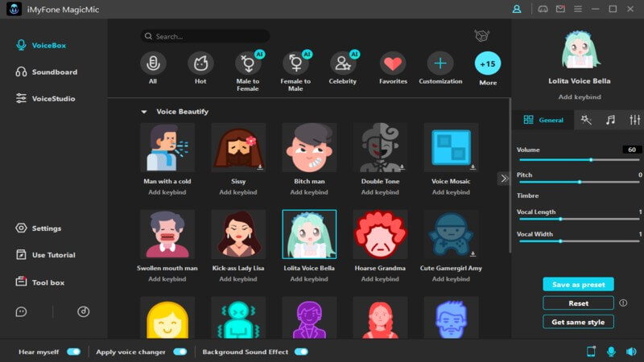Toggle Apply voice changer switch
The width and height of the screenshot is (644, 362).
tap(180, 352)
